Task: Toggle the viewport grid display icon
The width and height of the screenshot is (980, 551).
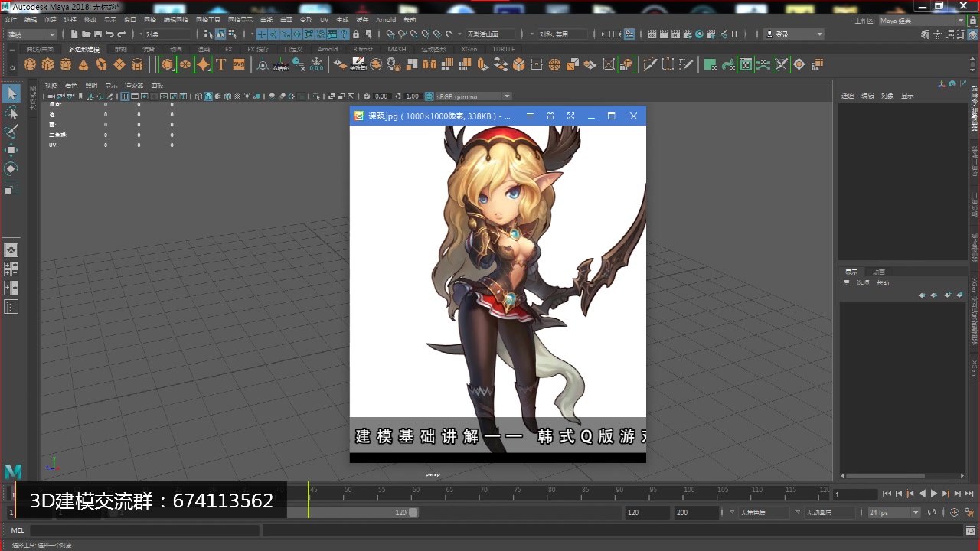Action: pos(125,96)
